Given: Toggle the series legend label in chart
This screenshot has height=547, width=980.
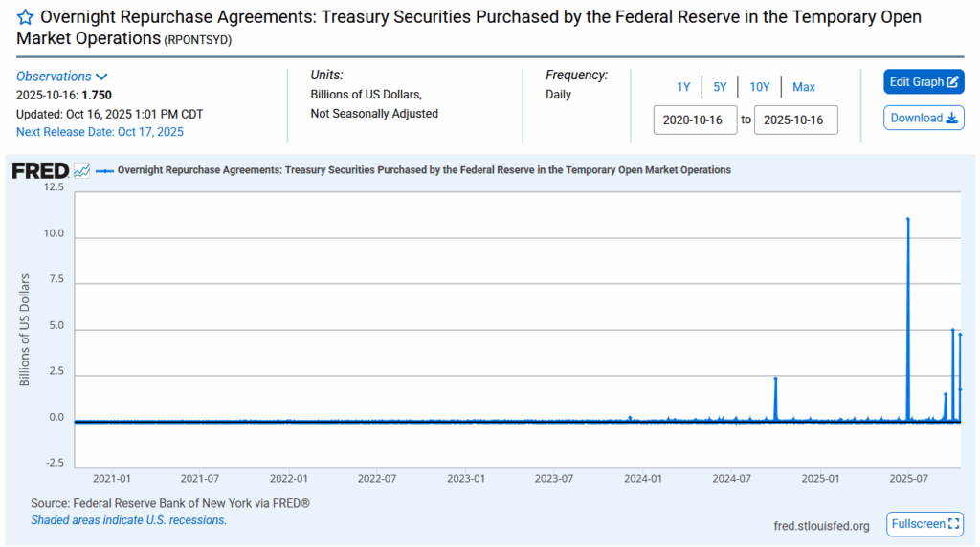Looking at the screenshot, I should 424,170.
